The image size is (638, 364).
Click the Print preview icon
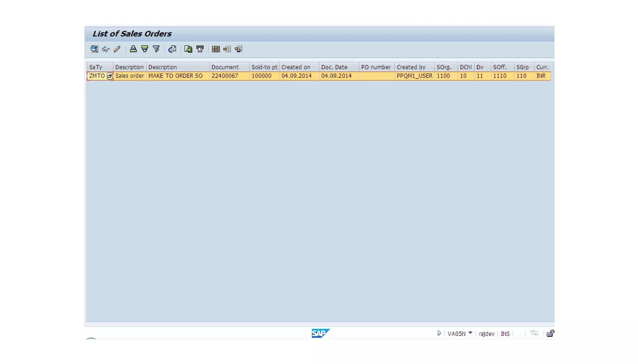172,49
